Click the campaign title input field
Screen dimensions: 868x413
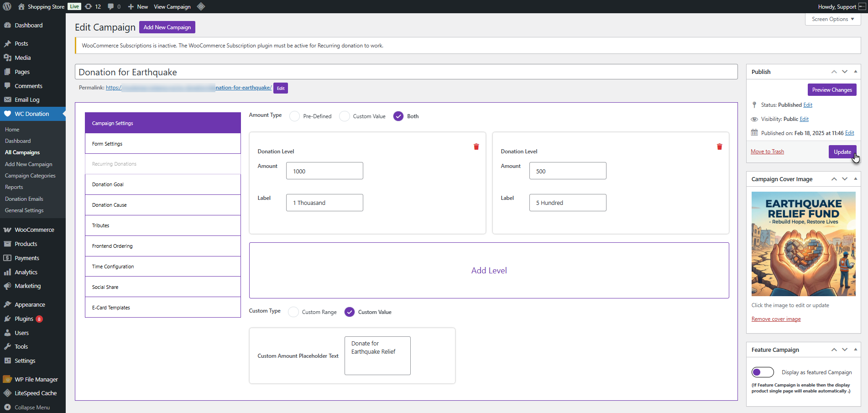pyautogui.click(x=406, y=72)
